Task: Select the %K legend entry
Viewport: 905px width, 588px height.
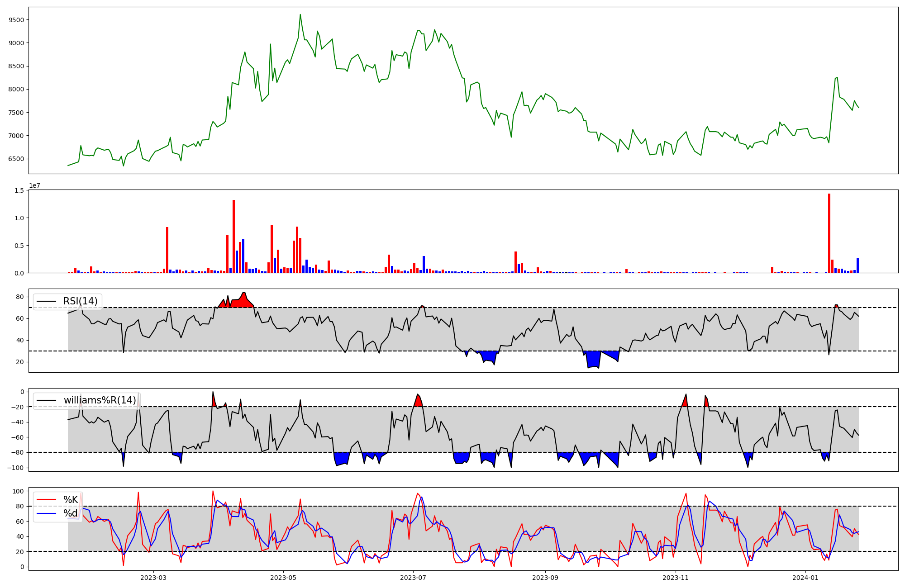Action: coord(71,500)
